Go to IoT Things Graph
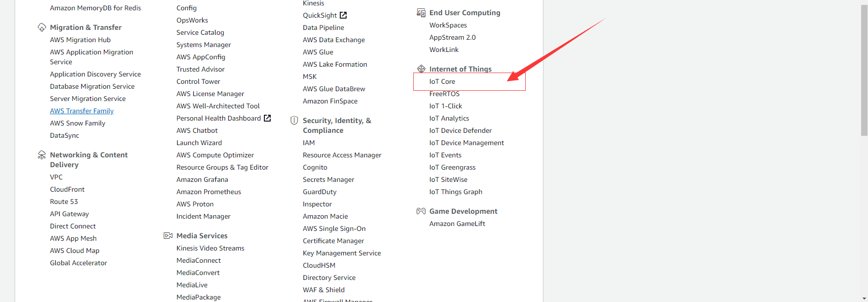Viewport: 868px width, 302px height. pyautogui.click(x=456, y=192)
